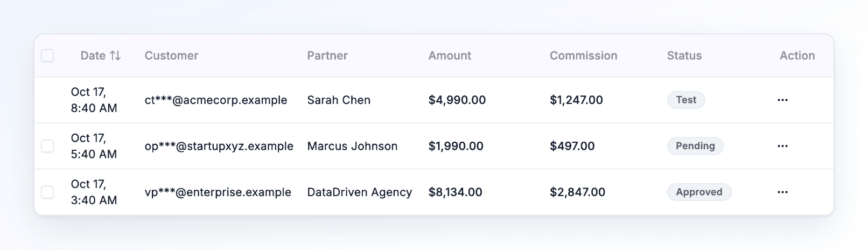Open the actions menu for Marcus Johnson's row
Viewport: 868px width, 250px height.
782,146
